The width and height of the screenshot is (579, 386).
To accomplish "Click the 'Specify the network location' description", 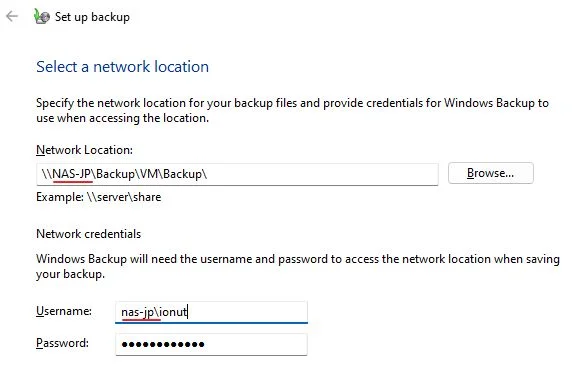I will point(292,110).
